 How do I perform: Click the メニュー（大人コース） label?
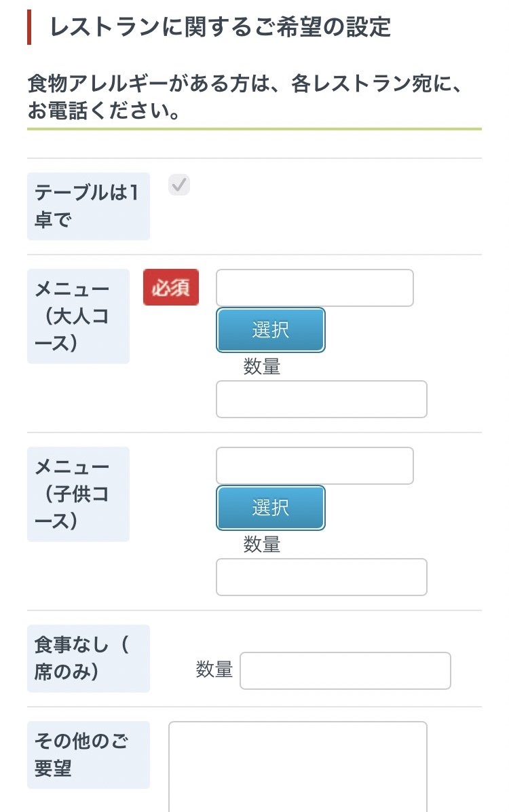point(78,316)
